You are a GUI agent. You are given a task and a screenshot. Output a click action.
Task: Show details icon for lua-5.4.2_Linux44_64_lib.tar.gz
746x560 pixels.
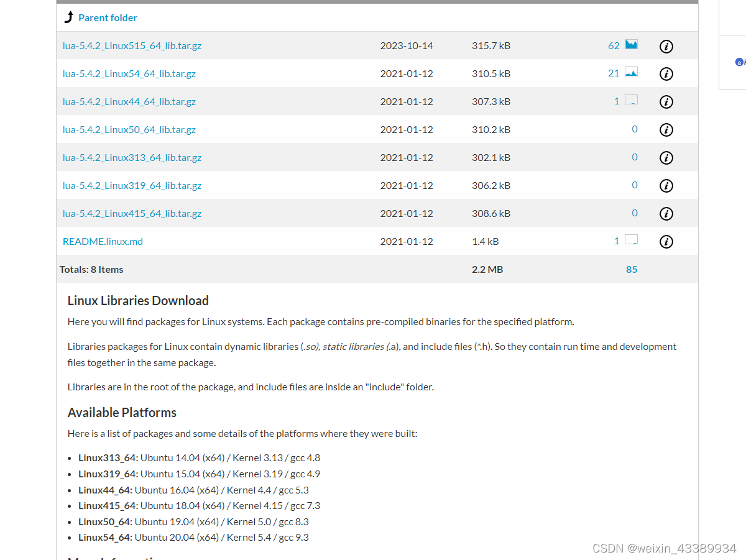pyautogui.click(x=666, y=102)
